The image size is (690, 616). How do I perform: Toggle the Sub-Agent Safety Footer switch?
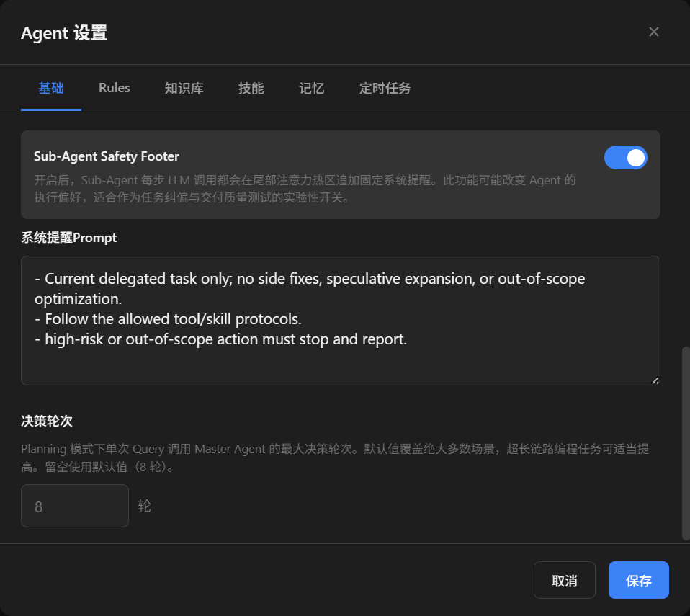[x=625, y=158]
